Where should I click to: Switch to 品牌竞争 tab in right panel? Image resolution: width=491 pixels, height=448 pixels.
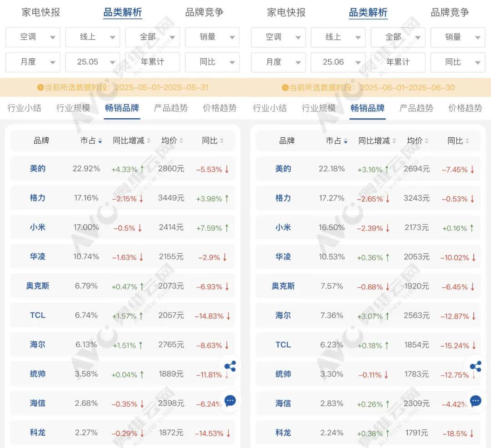(x=450, y=12)
